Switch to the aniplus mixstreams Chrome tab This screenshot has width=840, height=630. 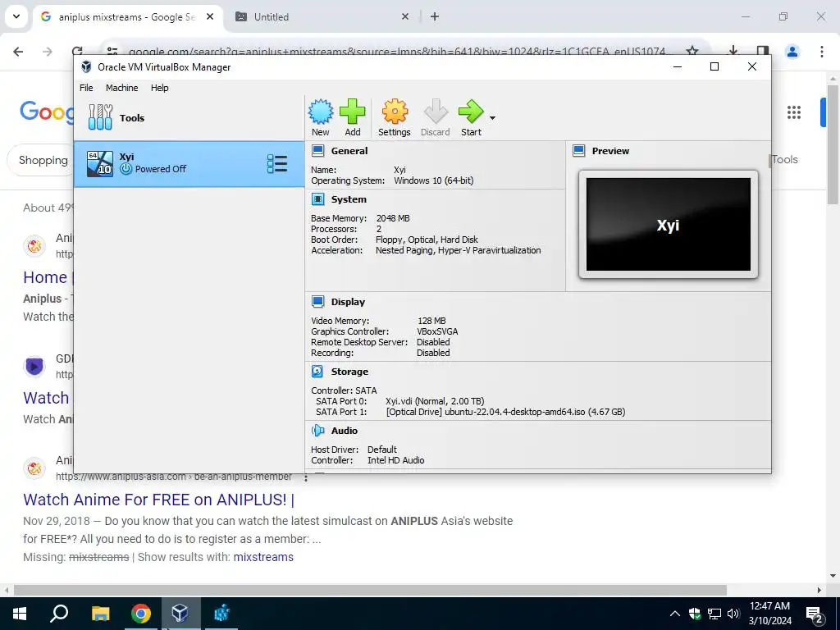tap(127, 16)
